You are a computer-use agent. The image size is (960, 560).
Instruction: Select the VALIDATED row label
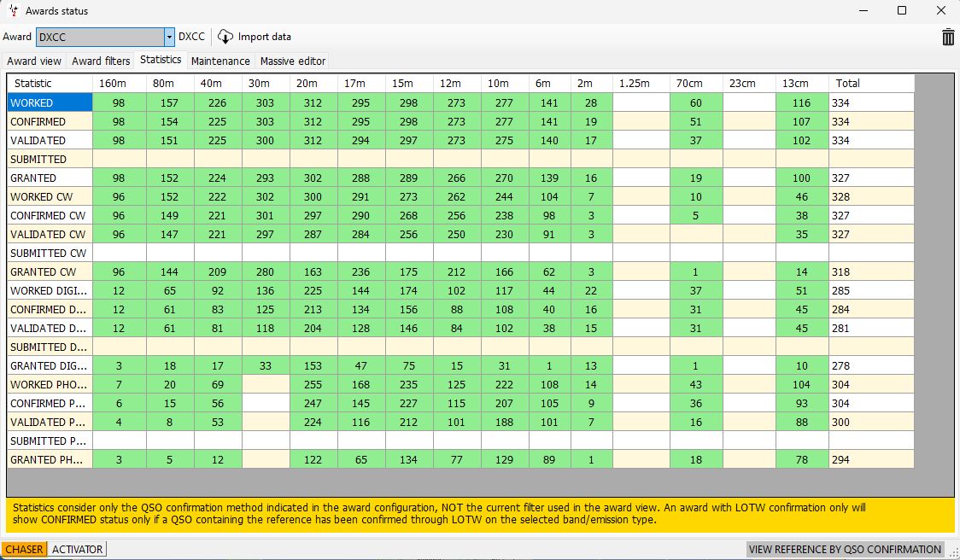pyautogui.click(x=50, y=140)
